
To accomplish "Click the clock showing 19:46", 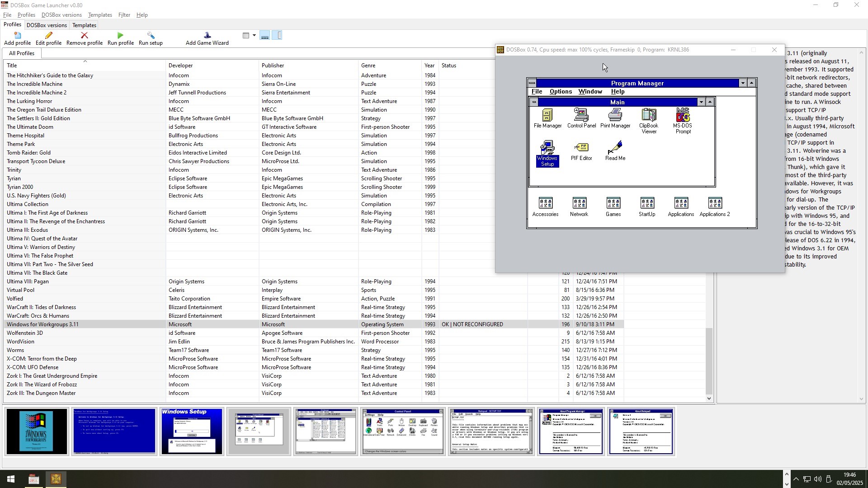I will [x=849, y=475].
